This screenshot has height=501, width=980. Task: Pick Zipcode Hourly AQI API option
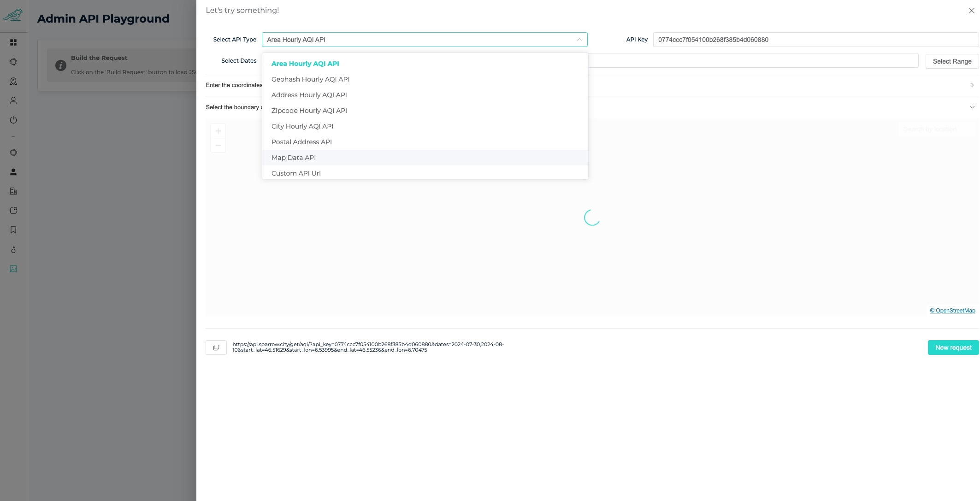tap(309, 111)
